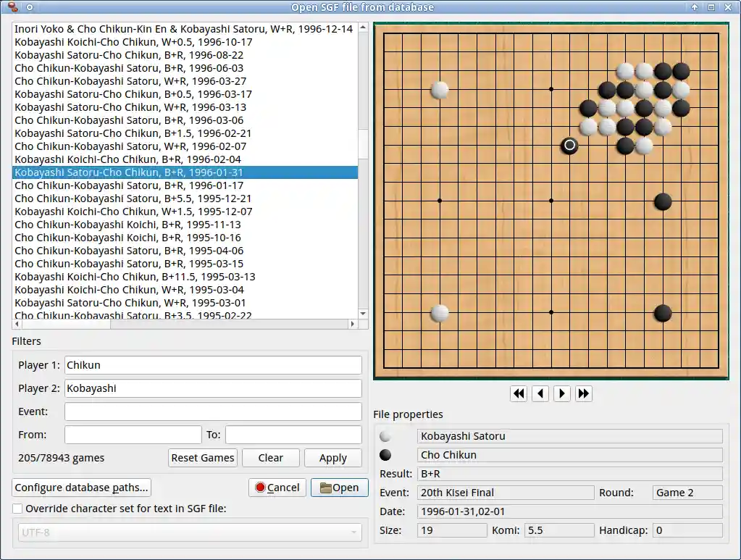Open Configure database paths dialog
The width and height of the screenshot is (741, 560).
point(81,488)
